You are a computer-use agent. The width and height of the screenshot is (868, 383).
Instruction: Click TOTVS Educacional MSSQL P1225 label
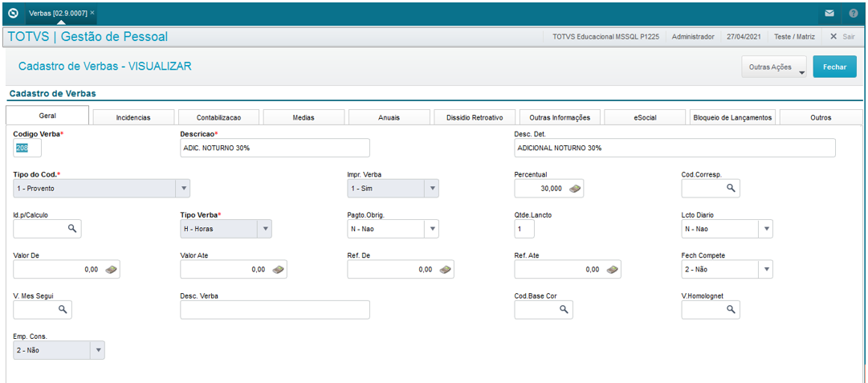pos(605,36)
